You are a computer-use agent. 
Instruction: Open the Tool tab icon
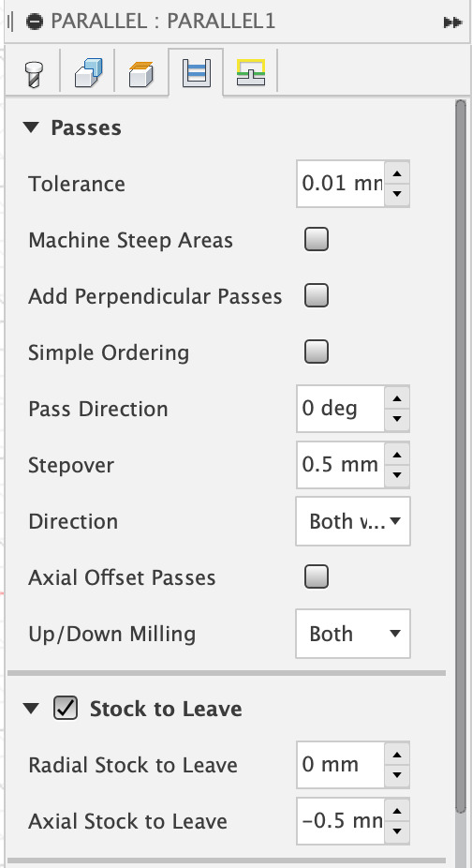33,74
